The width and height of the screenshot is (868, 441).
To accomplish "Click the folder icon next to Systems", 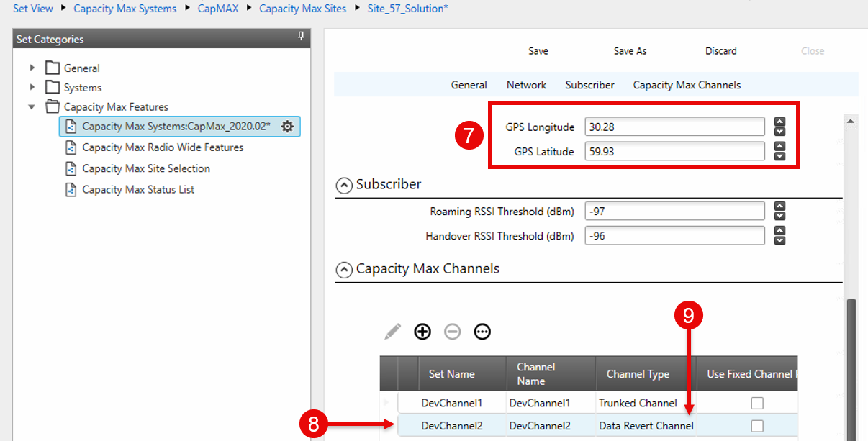I will coord(52,87).
